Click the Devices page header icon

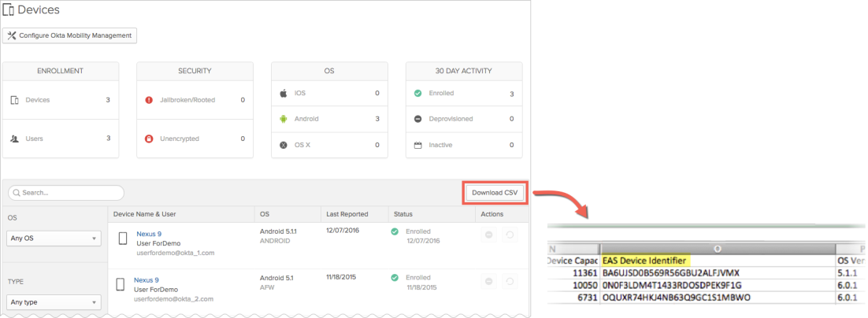pyautogui.click(x=9, y=9)
